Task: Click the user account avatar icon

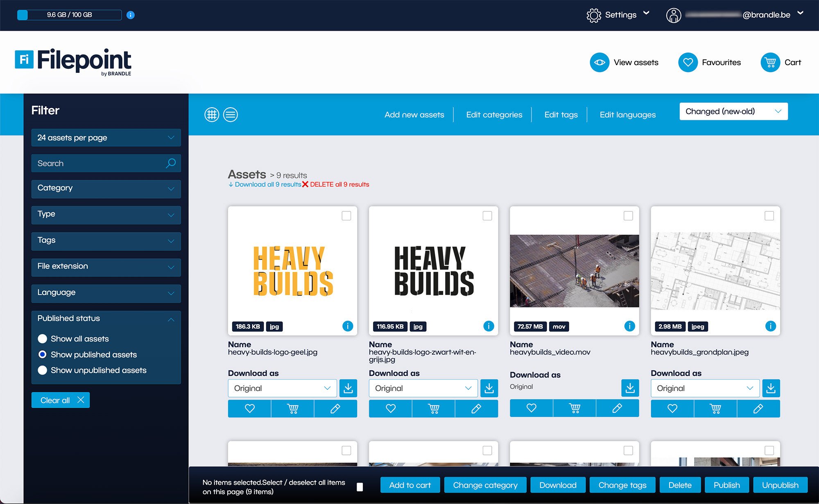Action: pyautogui.click(x=674, y=15)
